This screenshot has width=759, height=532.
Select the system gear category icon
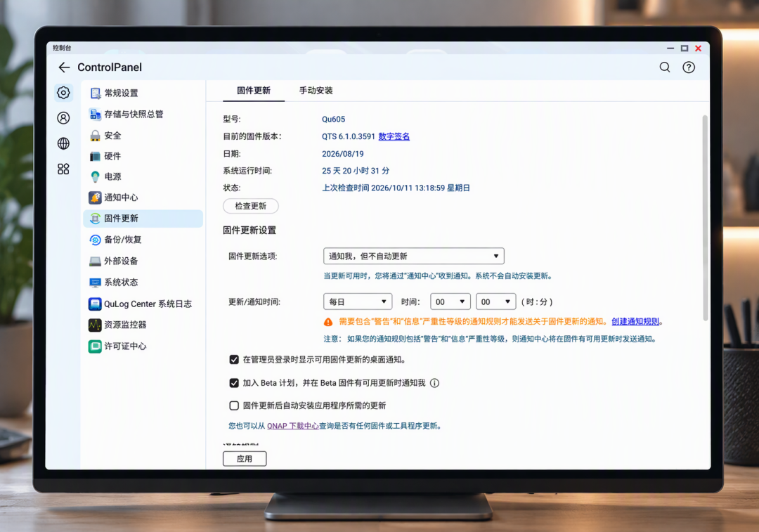(63, 93)
